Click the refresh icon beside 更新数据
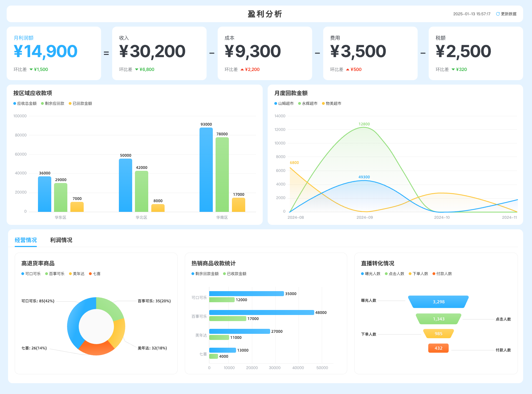Image resolution: width=532 pixels, height=394 pixels. click(498, 14)
